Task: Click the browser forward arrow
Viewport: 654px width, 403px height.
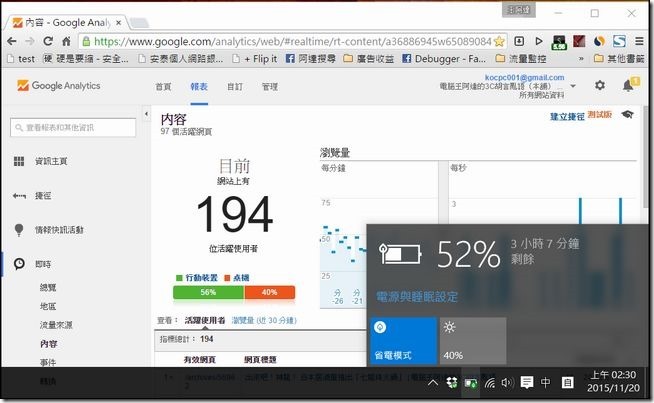Action: tap(30, 41)
